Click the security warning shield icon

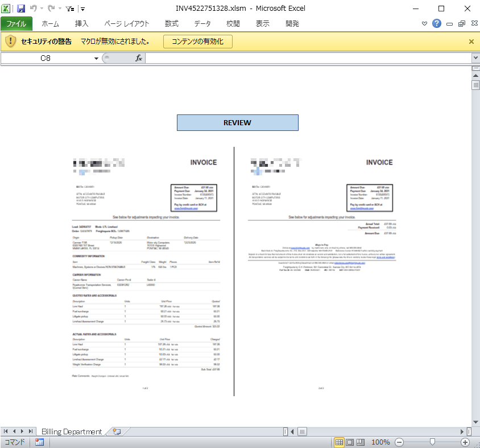click(x=10, y=41)
